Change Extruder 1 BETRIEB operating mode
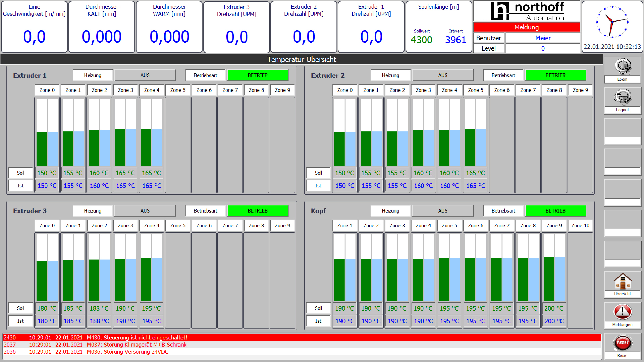Viewport: 644px width, 362px height. point(257,75)
